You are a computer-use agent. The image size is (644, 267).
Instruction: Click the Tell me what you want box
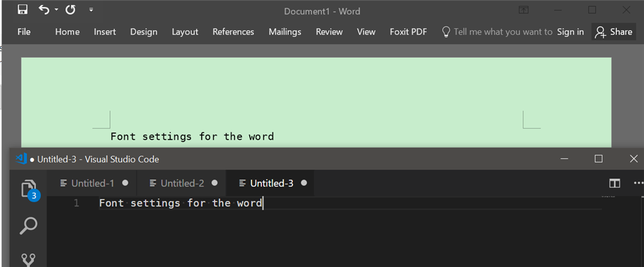click(x=497, y=31)
